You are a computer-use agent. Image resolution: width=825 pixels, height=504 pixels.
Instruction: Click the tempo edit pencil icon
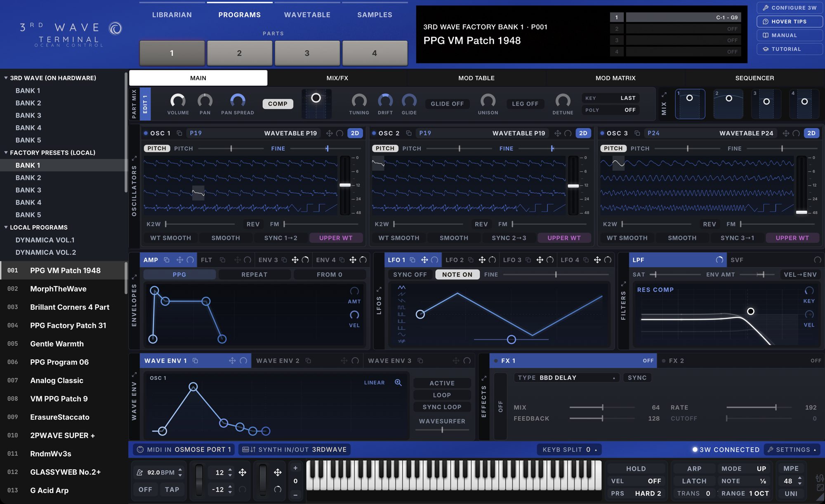tap(140, 472)
